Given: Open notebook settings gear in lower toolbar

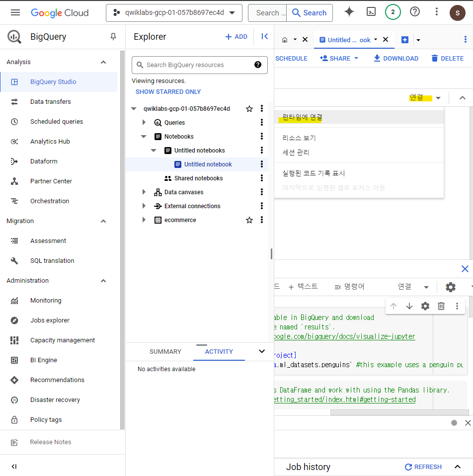Looking at the screenshot, I should (451, 287).
